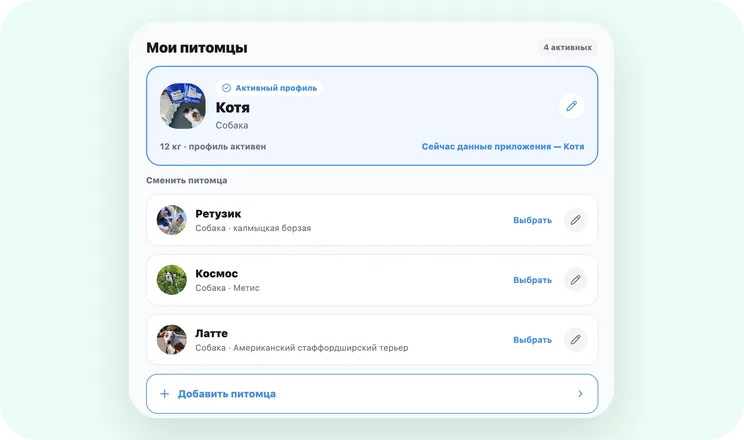Edit Космос with the pencil icon
The height and width of the screenshot is (440, 744).
pyautogui.click(x=576, y=280)
